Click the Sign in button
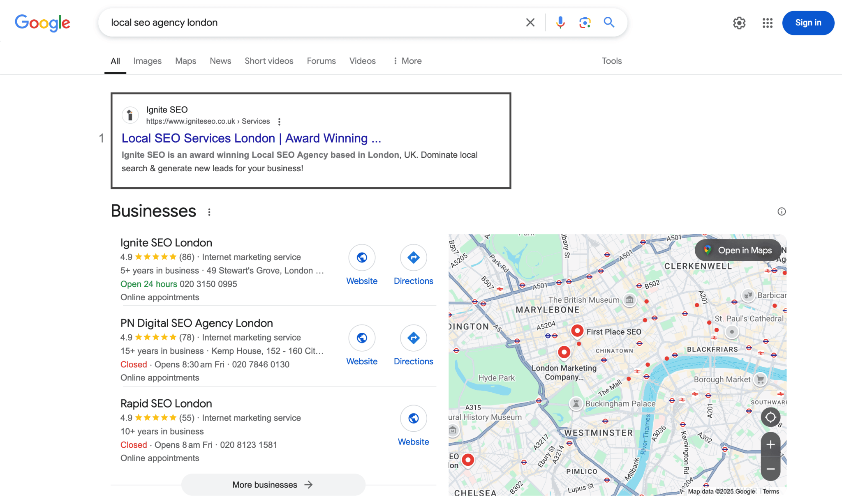The height and width of the screenshot is (504, 842). click(808, 23)
